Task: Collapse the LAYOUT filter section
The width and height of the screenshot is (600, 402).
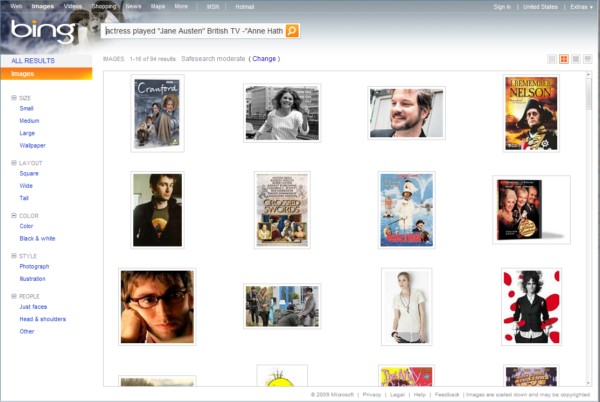Action: pyautogui.click(x=14, y=163)
